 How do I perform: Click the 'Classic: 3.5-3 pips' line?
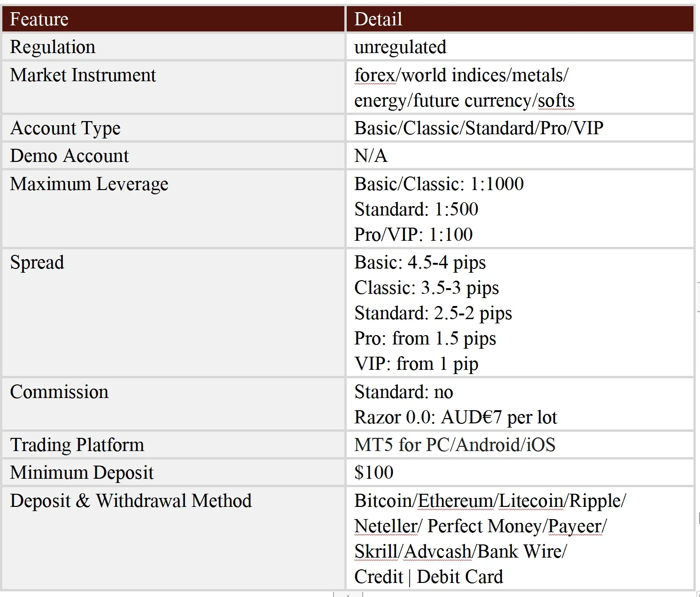(426, 288)
